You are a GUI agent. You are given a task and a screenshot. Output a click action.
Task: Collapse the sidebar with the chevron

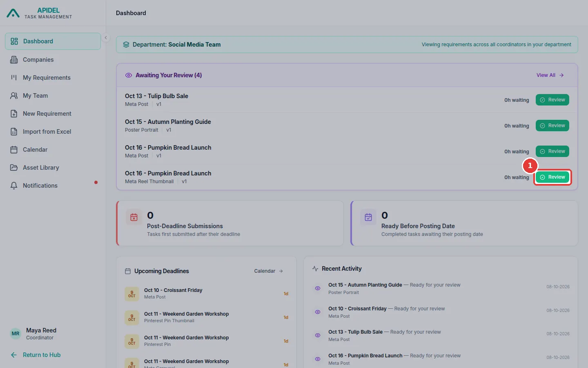[106, 38]
